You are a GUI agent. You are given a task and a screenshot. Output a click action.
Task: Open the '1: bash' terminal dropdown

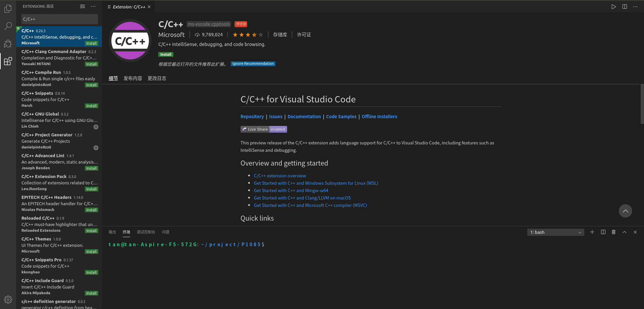click(x=555, y=232)
